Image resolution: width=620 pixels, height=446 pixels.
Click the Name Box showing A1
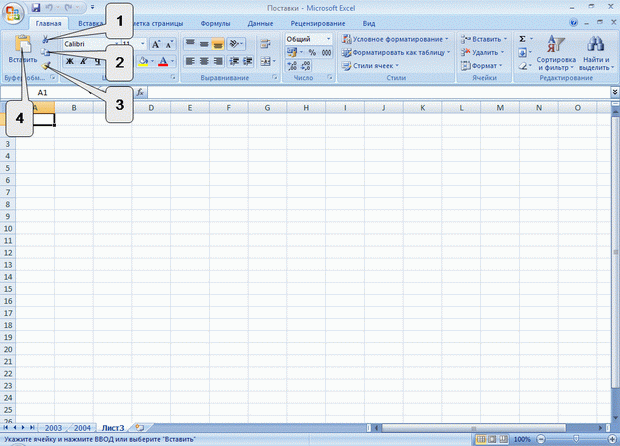pyautogui.click(x=43, y=93)
